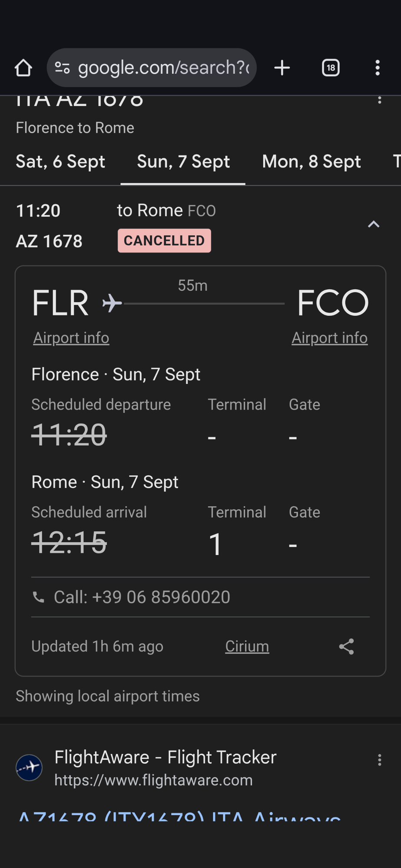Open FlightAware result three-dot menu
Viewport: 401px width, 868px height.
pos(380,759)
